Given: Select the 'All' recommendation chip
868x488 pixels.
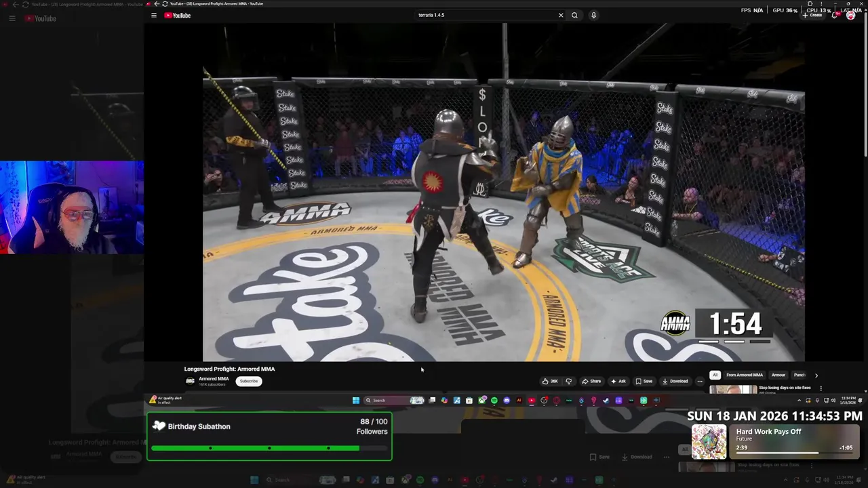Looking at the screenshot, I should (715, 375).
